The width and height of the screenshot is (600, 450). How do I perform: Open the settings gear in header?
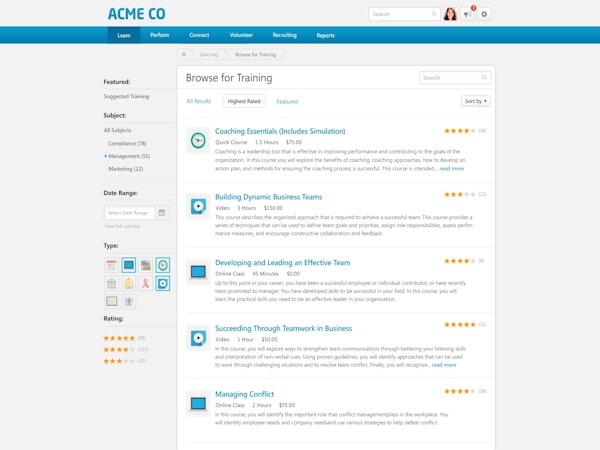pos(485,14)
